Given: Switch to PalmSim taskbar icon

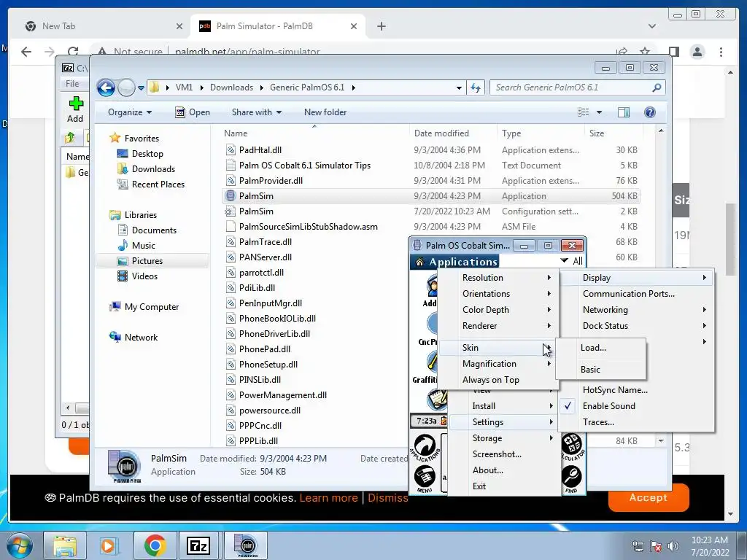Looking at the screenshot, I should click(x=247, y=545).
